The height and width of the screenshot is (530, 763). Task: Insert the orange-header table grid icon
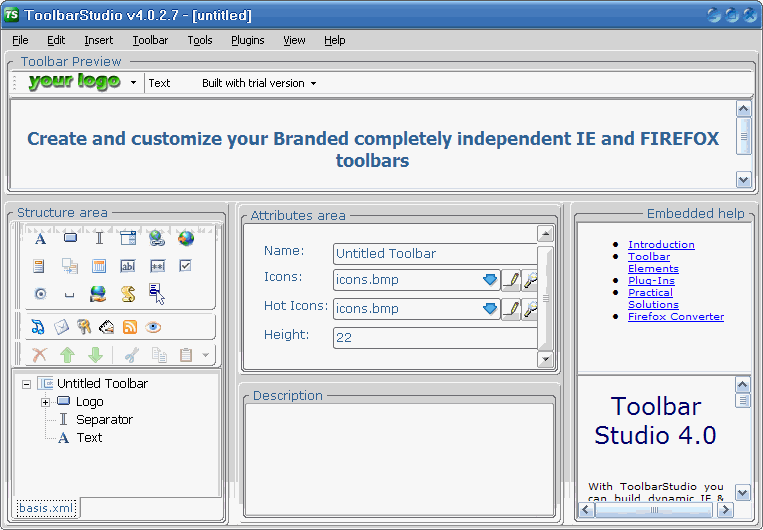99,266
